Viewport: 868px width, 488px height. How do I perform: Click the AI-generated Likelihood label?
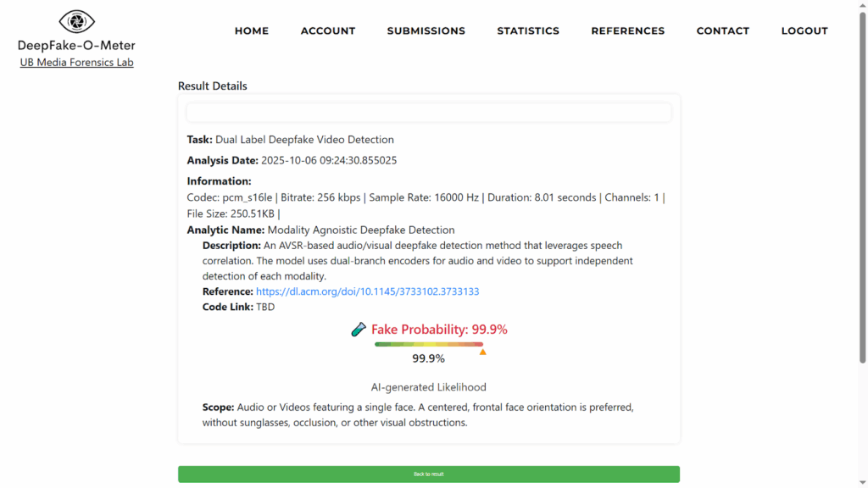click(428, 387)
